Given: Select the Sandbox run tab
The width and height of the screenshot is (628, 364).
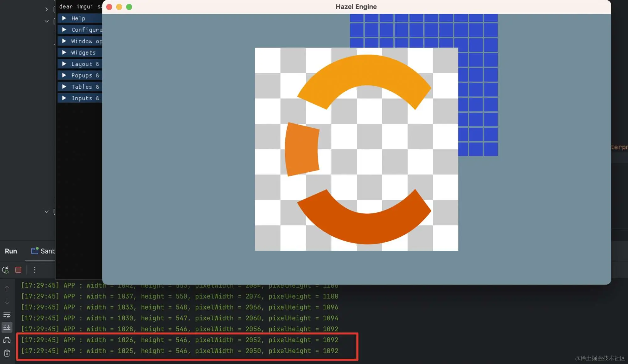Looking at the screenshot, I should [x=43, y=251].
